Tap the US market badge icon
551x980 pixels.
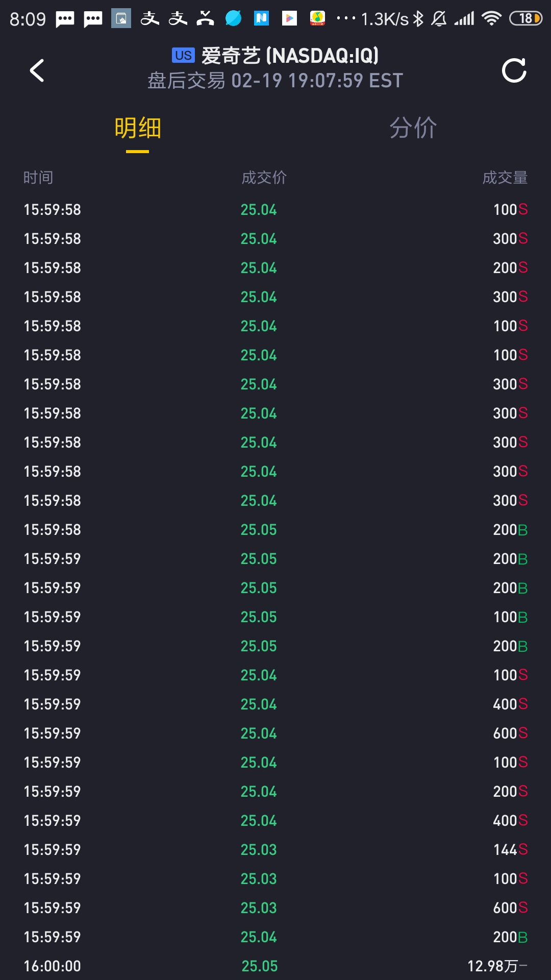pos(183,55)
